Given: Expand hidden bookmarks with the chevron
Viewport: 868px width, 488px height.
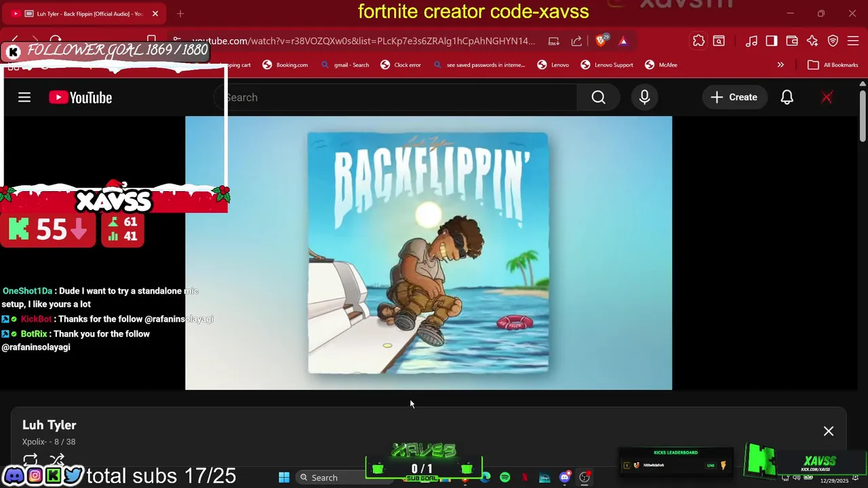Looking at the screenshot, I should click(x=781, y=65).
